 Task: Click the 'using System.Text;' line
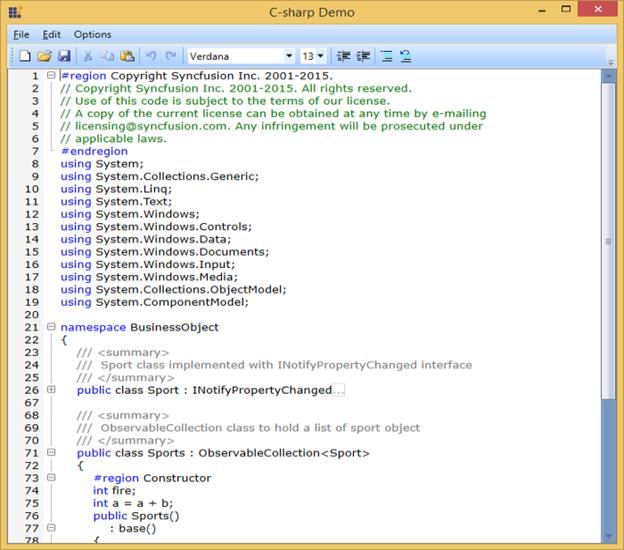point(116,201)
